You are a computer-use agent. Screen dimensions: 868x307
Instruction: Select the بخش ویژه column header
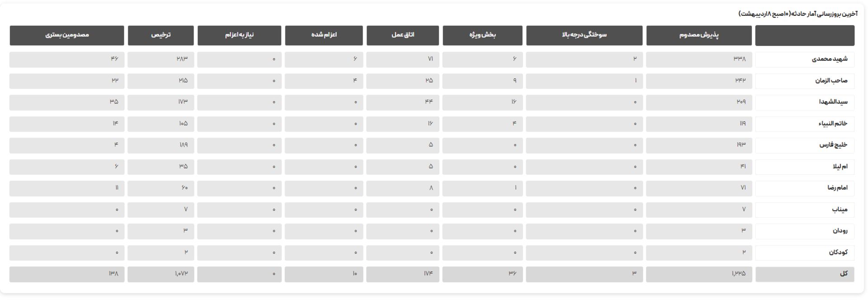pyautogui.click(x=482, y=35)
